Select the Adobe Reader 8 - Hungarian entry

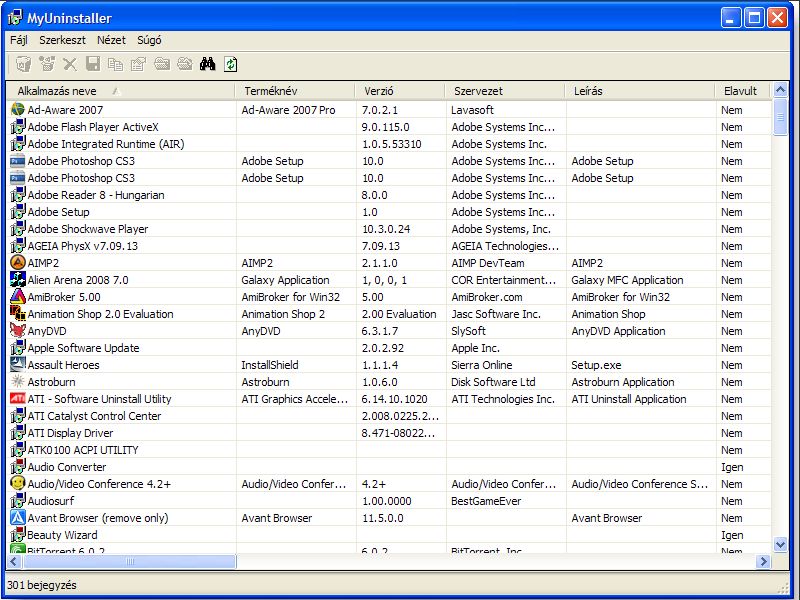pyautogui.click(x=96, y=195)
